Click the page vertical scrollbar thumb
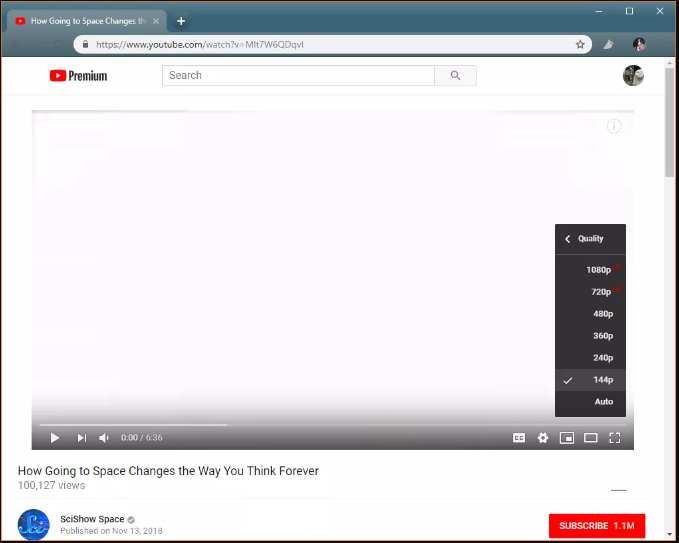This screenshot has height=543, width=679. coord(669,122)
